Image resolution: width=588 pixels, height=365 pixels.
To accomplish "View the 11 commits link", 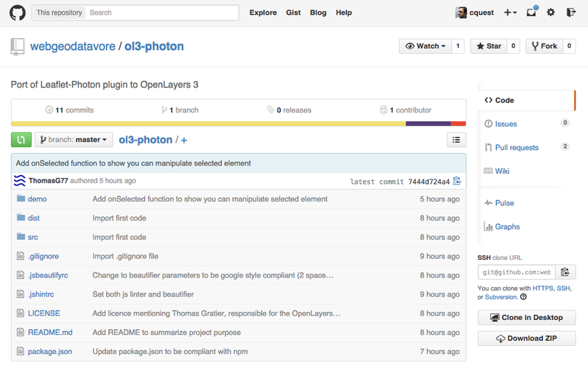I will click(69, 110).
